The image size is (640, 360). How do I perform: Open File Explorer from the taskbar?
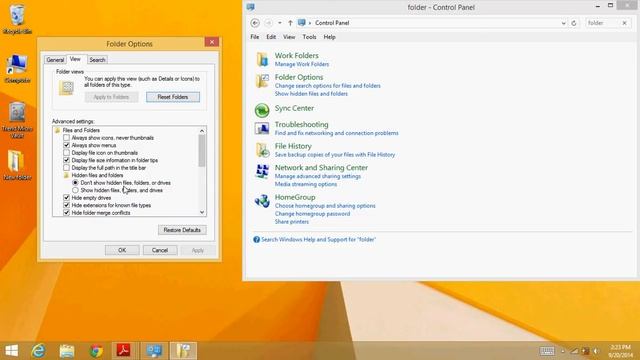67,351
